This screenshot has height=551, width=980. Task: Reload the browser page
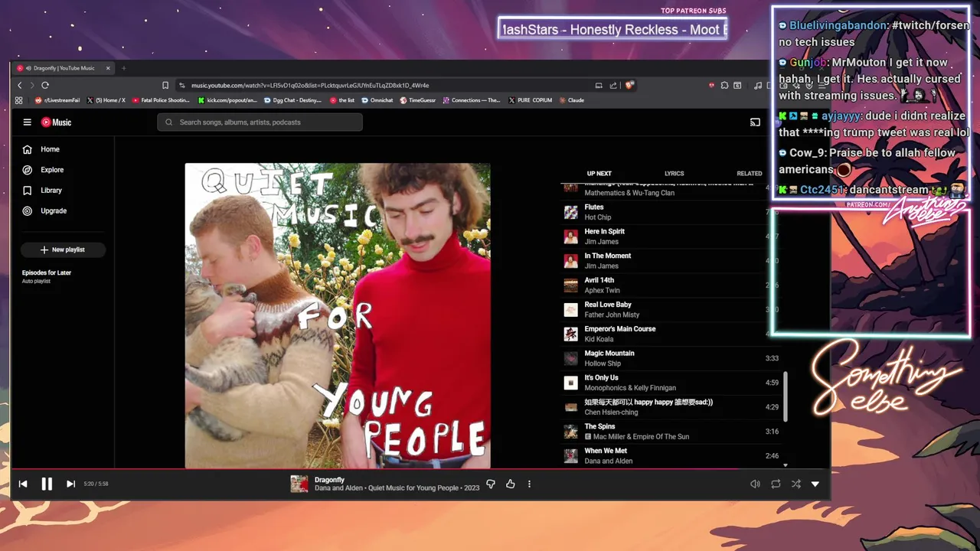pyautogui.click(x=45, y=85)
